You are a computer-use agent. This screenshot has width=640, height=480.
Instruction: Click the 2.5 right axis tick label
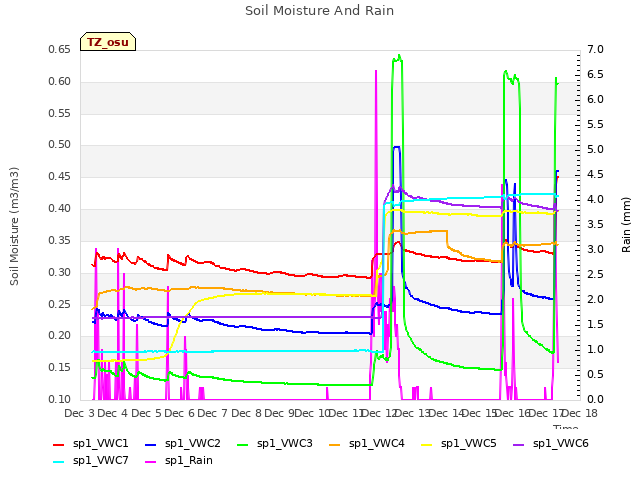pos(596,274)
